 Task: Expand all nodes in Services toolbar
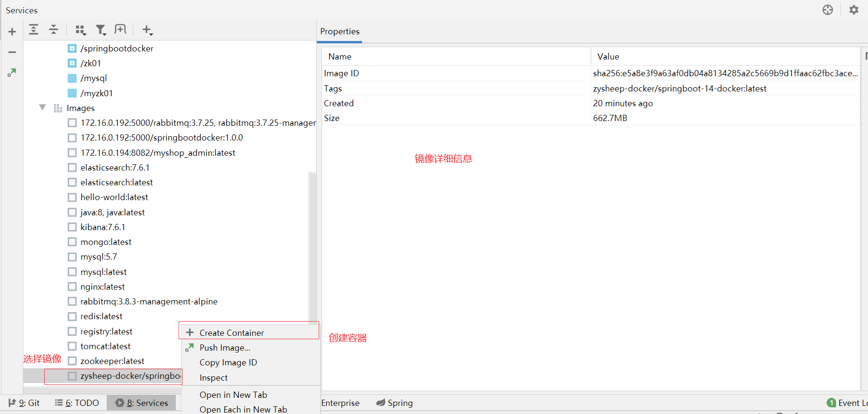[x=33, y=30]
